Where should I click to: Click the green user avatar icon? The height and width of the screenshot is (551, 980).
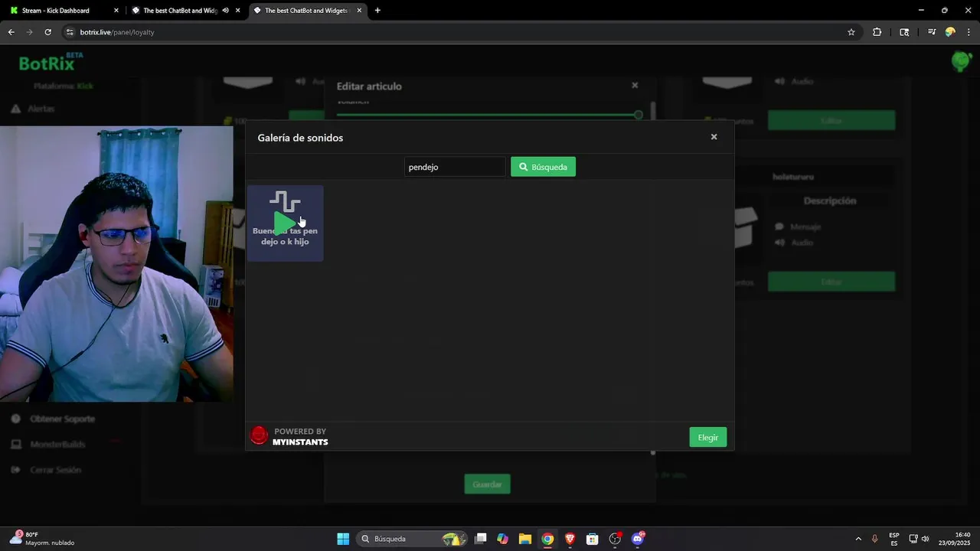pos(961,61)
